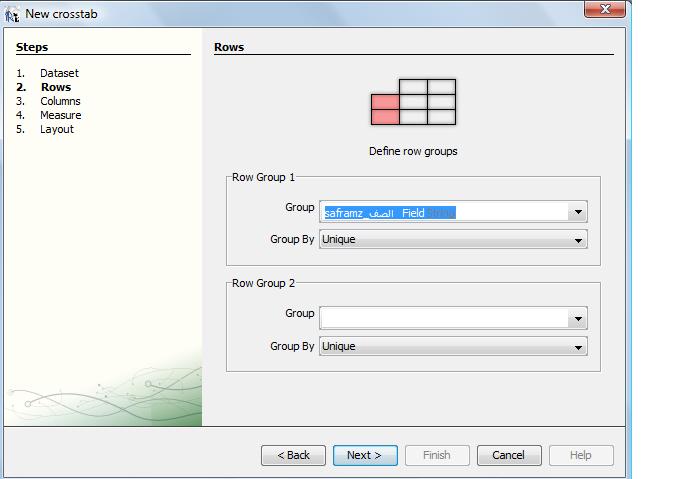Expand Row Group 2 Group By dropdown
The image size is (683, 479).
coord(453,347)
